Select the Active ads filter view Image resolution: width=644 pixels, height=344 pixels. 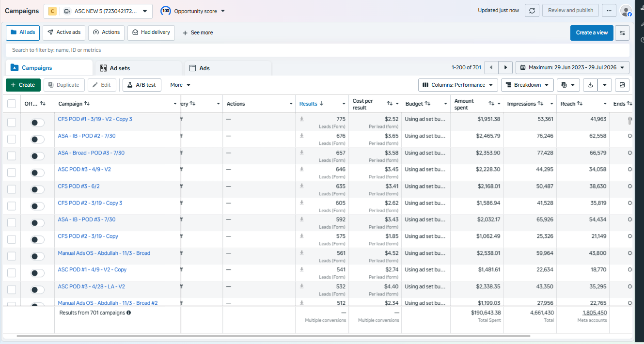pos(64,32)
